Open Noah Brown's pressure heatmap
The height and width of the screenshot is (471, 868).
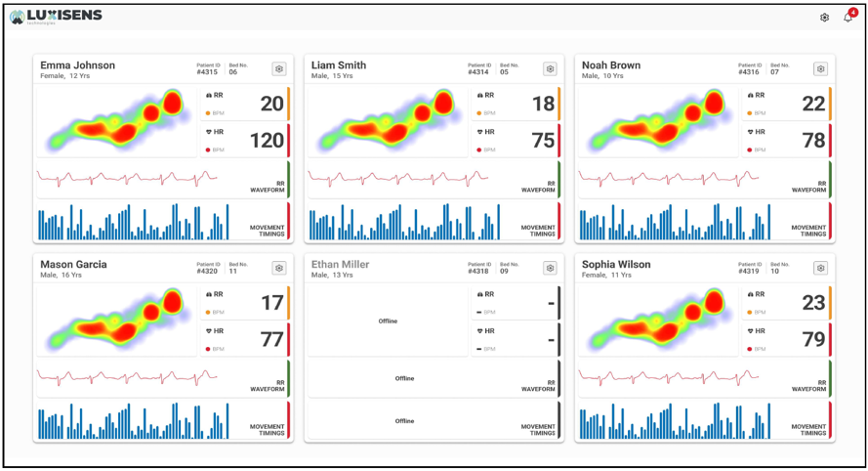pos(657,120)
